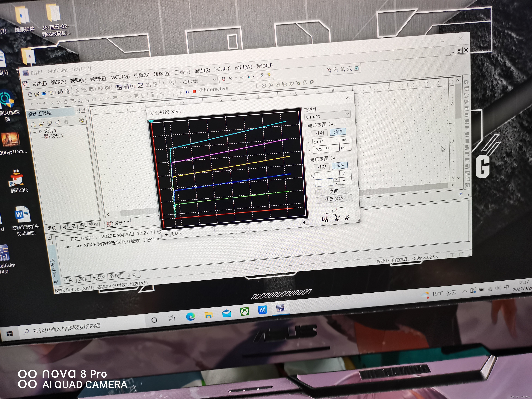The width and height of the screenshot is (532, 399).
Task: Toggle the Spreadsheet view grid icon
Action: pyautogui.click(x=126, y=87)
